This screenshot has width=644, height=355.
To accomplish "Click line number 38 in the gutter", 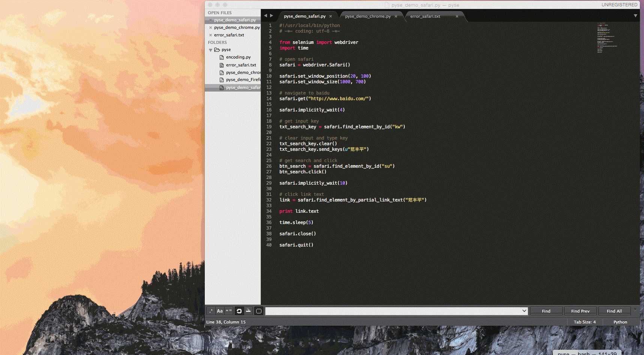I will 269,234.
